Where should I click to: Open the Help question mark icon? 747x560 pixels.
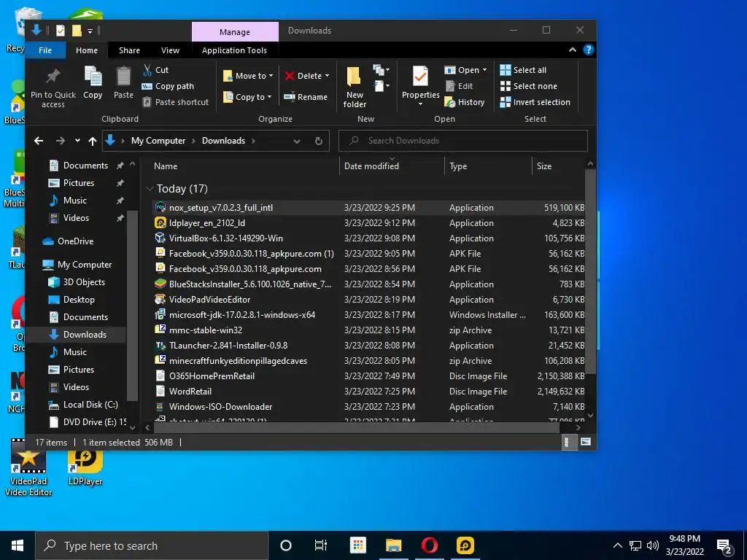point(589,50)
